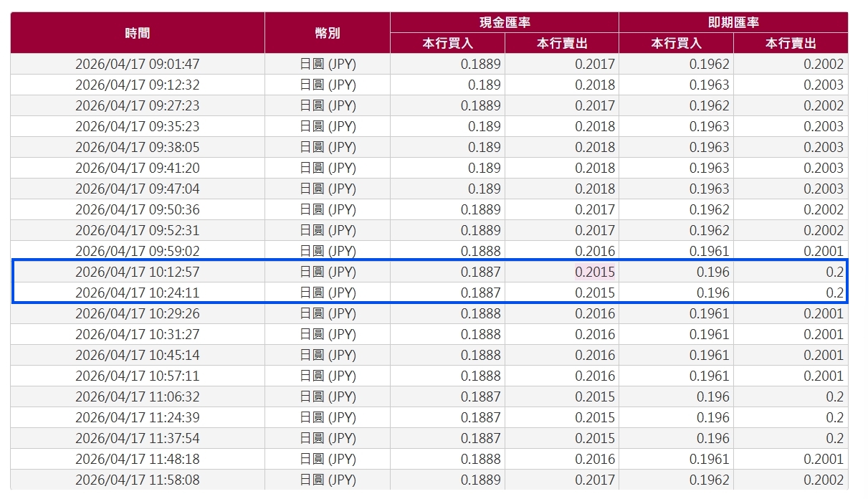This screenshot has height=499, width=868.
Task: Select the time 2026/04/17 11:06:32
Action: pos(138,396)
